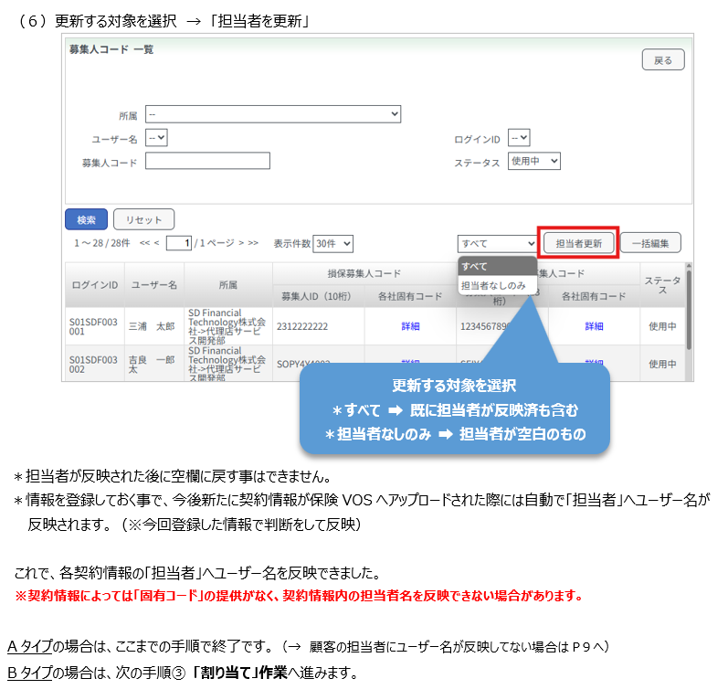Click the 損保募集人コード column header

click(x=364, y=274)
